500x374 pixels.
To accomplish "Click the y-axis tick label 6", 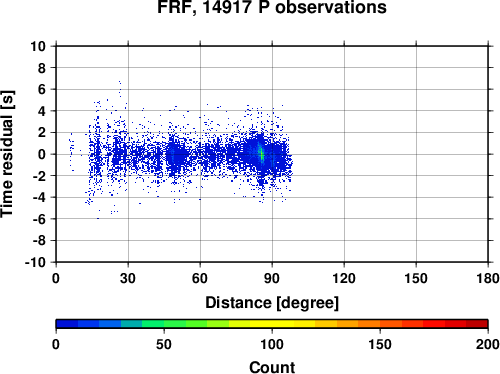I will (x=42, y=90).
